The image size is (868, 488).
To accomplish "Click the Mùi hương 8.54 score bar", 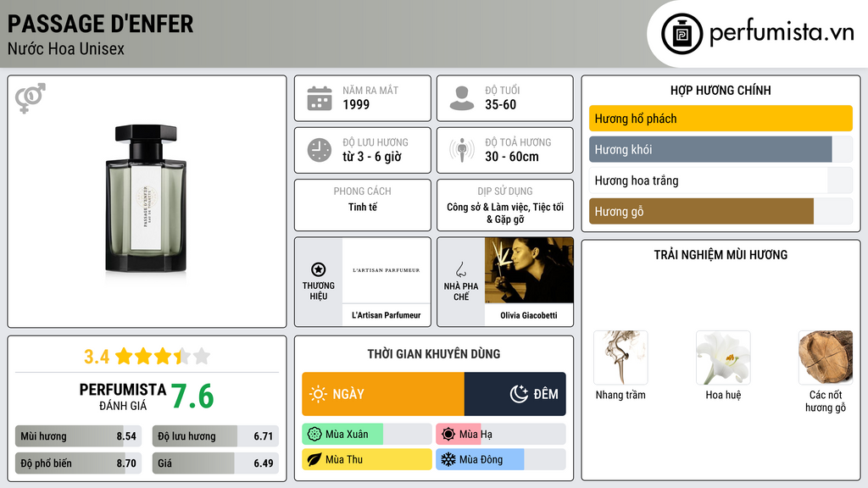I will [x=79, y=436].
